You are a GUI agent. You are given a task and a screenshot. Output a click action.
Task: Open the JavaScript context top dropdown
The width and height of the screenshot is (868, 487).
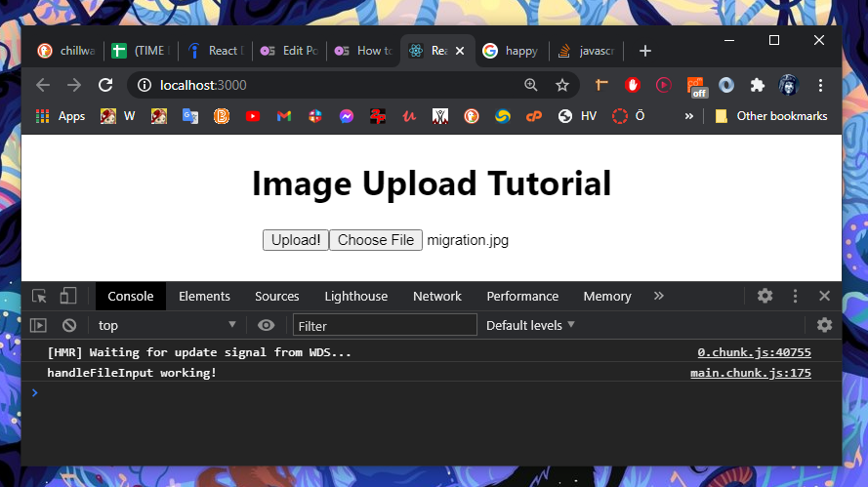(167, 325)
